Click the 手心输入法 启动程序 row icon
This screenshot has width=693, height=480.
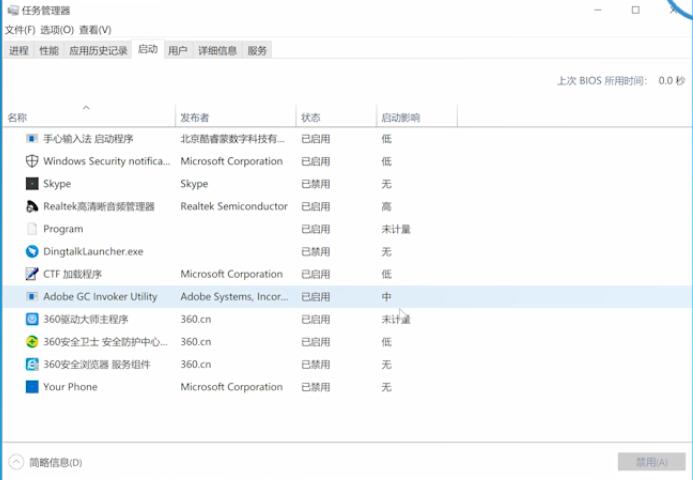pyautogui.click(x=32, y=139)
